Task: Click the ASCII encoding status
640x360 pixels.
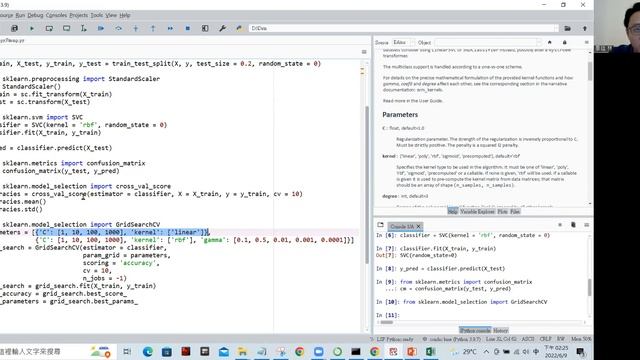Action: [x=528, y=339]
